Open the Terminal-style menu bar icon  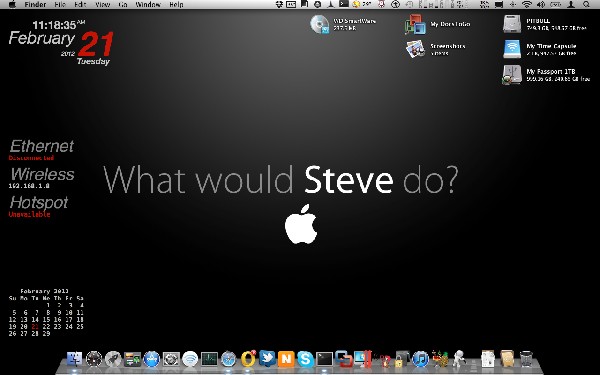pyautogui.click(x=344, y=4)
